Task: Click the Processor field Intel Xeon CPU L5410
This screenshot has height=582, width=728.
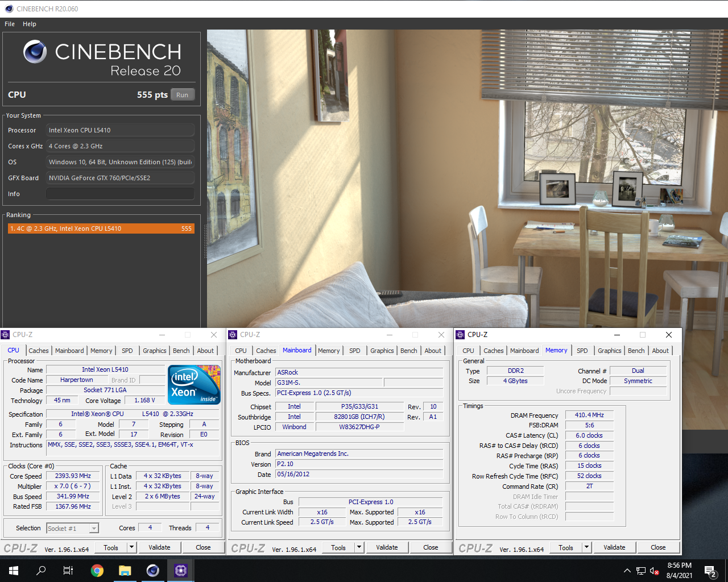Action: [120, 130]
